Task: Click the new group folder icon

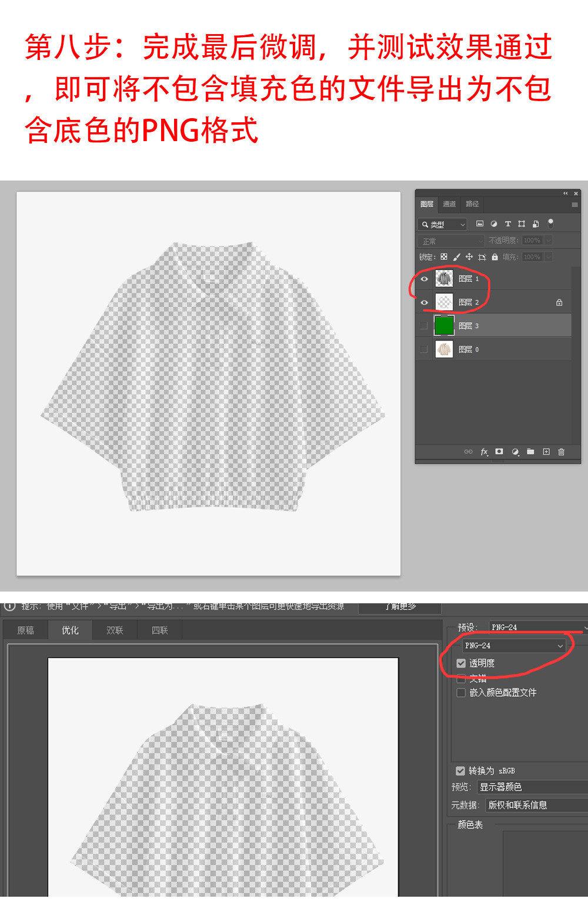Action: click(530, 452)
